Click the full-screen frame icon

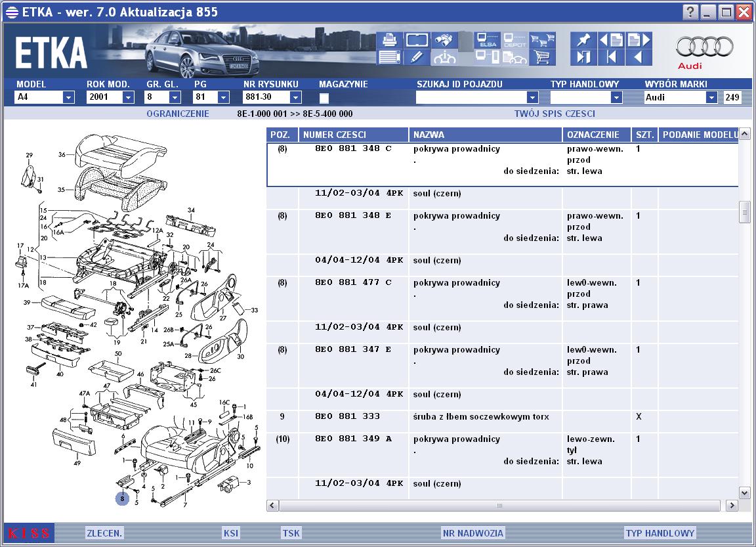click(x=417, y=39)
